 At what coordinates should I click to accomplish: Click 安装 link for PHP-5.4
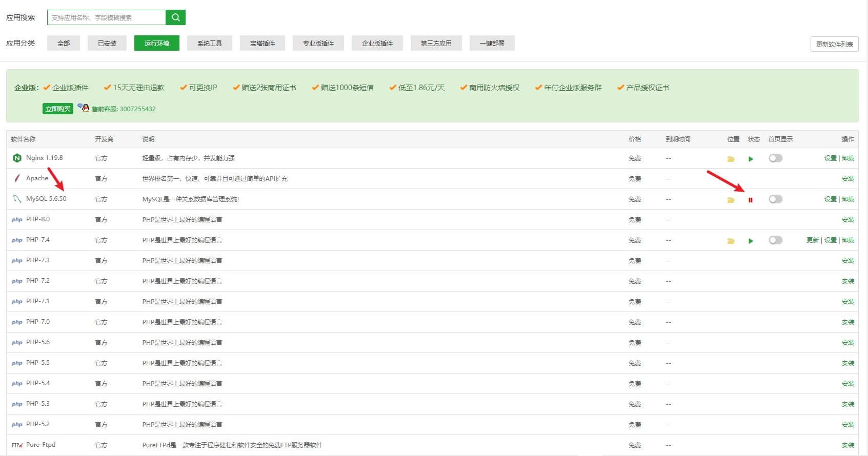point(848,384)
